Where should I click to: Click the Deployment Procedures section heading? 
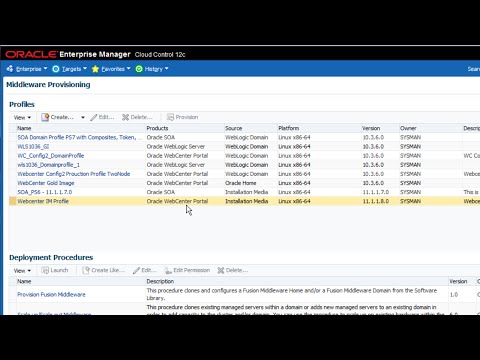click(x=51, y=257)
